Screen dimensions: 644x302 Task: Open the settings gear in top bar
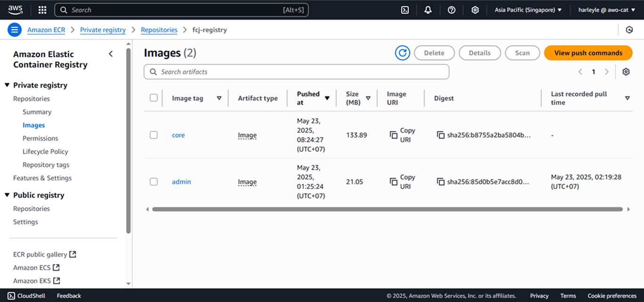pos(475,10)
